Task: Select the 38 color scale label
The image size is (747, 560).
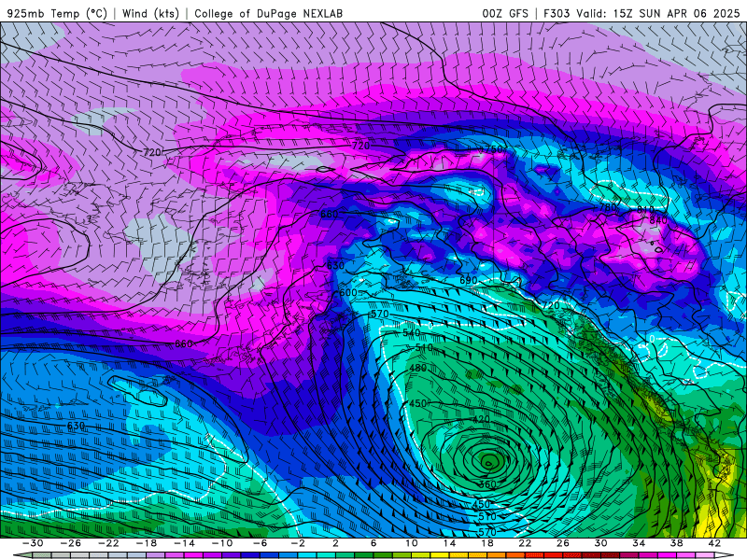Action: point(676,543)
